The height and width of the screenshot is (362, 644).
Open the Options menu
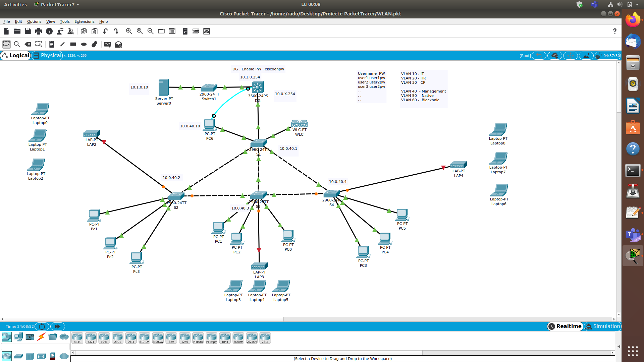pos(34,21)
